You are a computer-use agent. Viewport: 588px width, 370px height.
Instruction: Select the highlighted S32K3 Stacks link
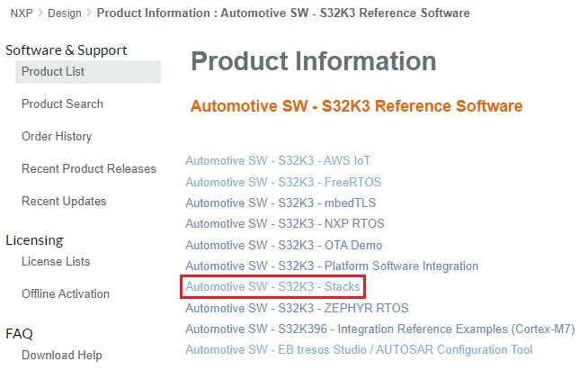(x=272, y=287)
